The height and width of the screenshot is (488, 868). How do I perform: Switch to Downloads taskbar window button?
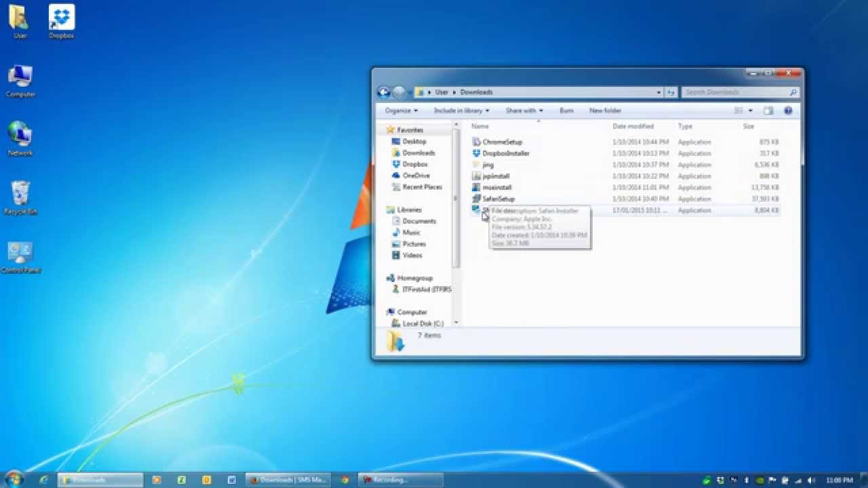coord(100,480)
